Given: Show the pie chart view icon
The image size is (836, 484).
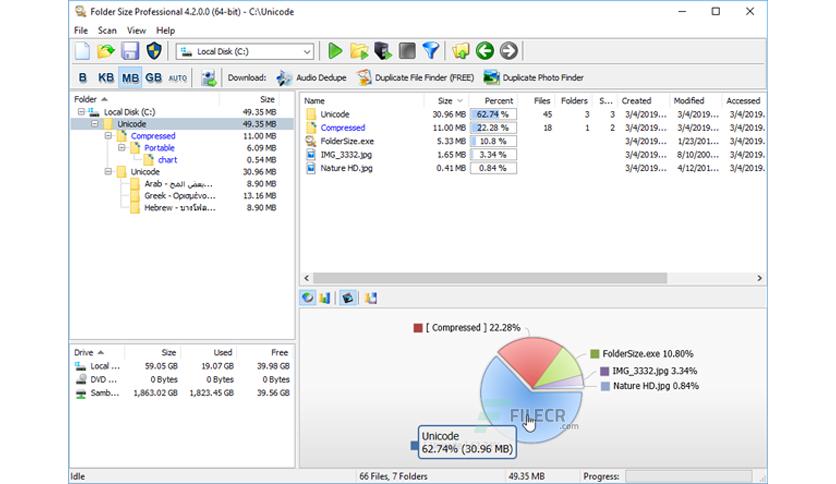Looking at the screenshot, I should pyautogui.click(x=308, y=298).
